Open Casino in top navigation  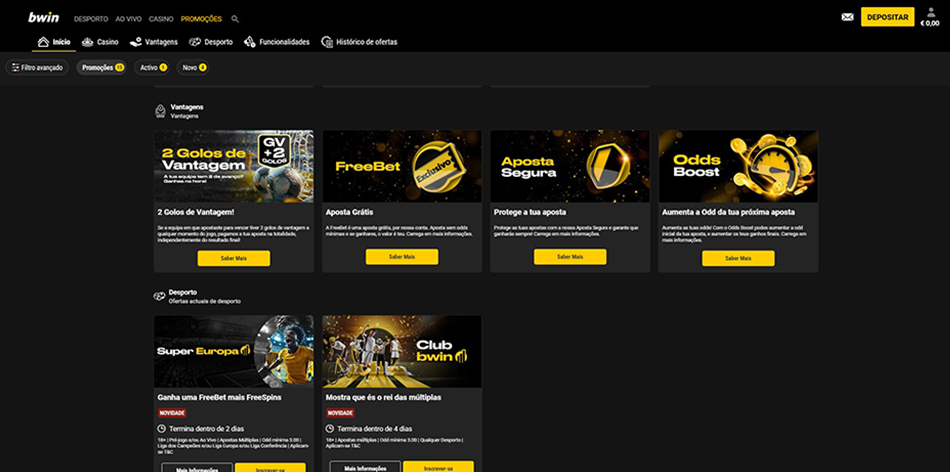[x=161, y=19]
